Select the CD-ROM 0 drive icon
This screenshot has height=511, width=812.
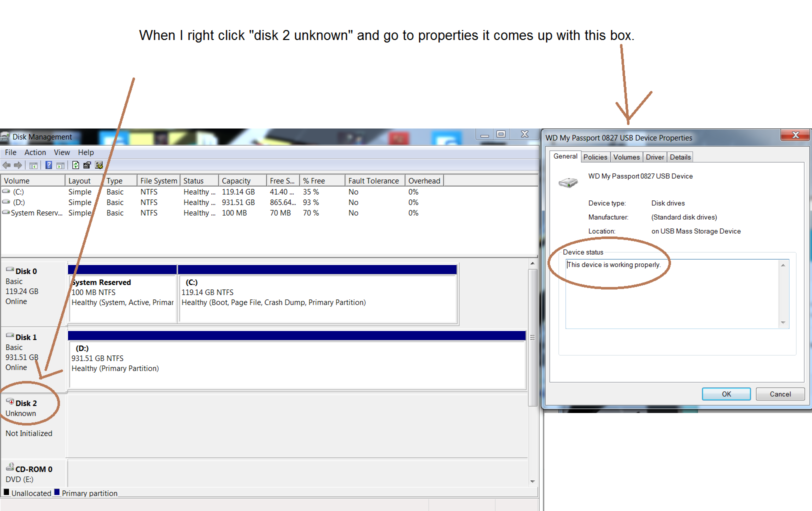coord(10,467)
